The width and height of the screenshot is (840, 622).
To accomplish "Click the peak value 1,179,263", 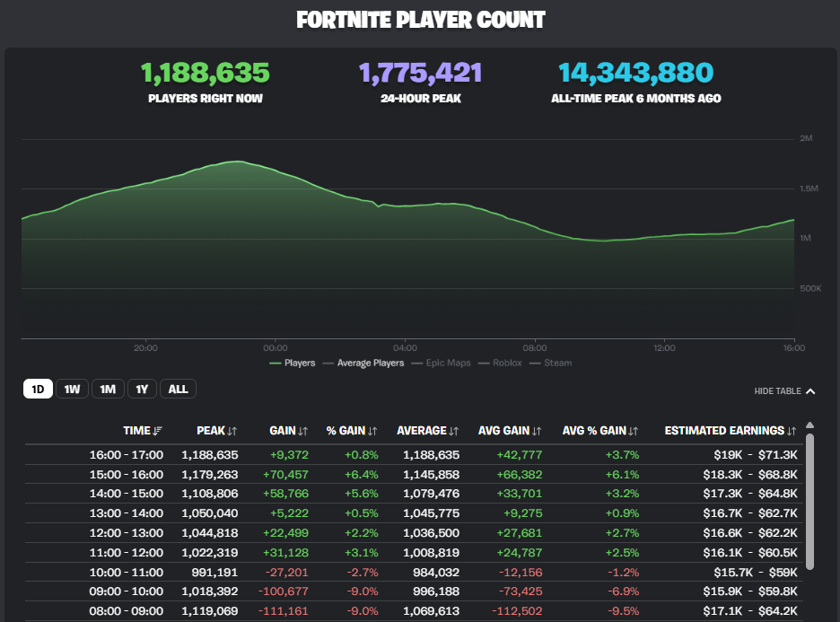I will click(210, 475).
